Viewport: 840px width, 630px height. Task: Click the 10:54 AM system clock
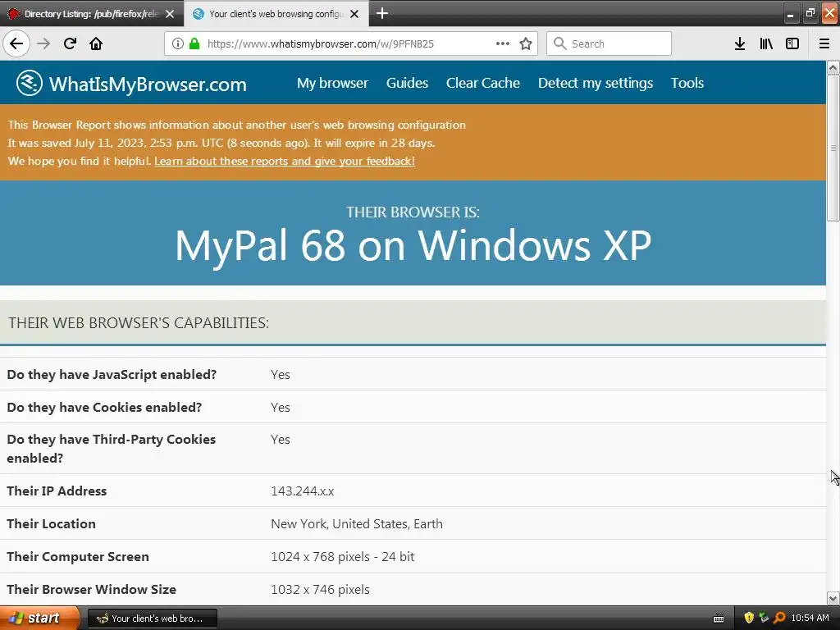(x=810, y=618)
